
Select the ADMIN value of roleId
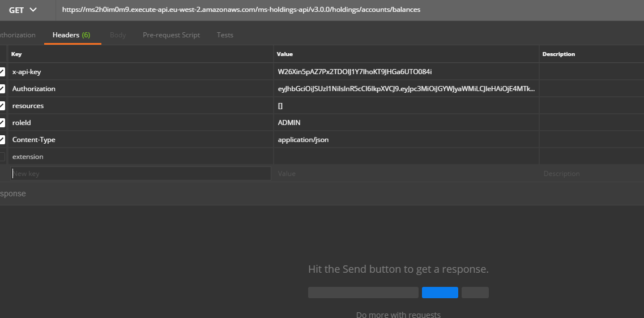[289, 123]
